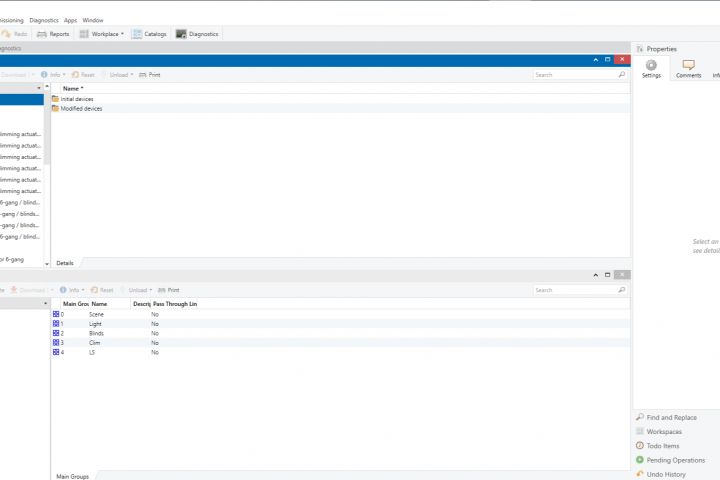Select the 'Light' group name

[x=95, y=324]
